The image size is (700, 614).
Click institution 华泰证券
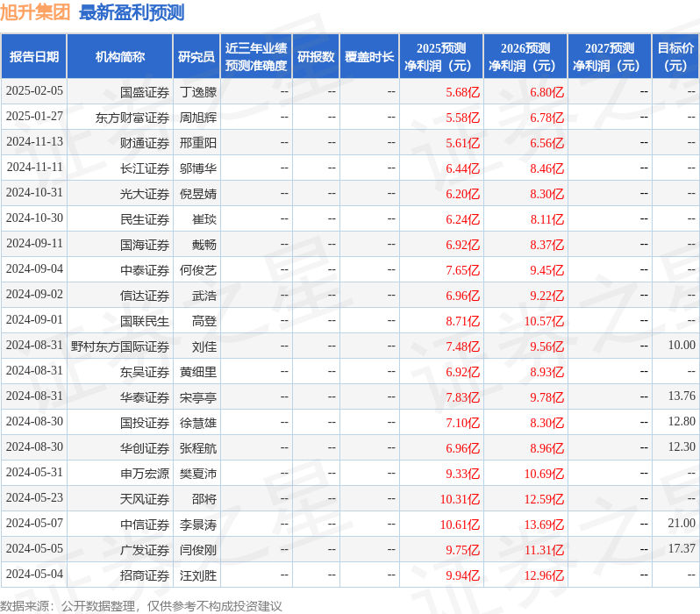coord(145,398)
